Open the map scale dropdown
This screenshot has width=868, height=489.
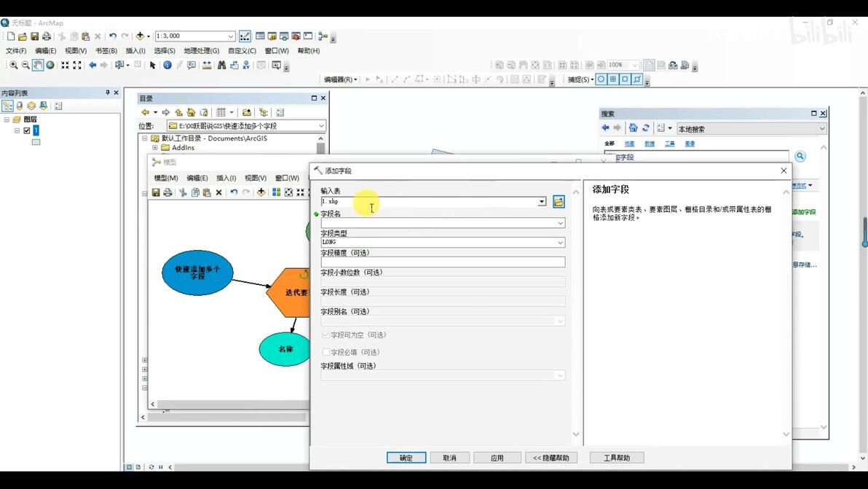pos(231,36)
